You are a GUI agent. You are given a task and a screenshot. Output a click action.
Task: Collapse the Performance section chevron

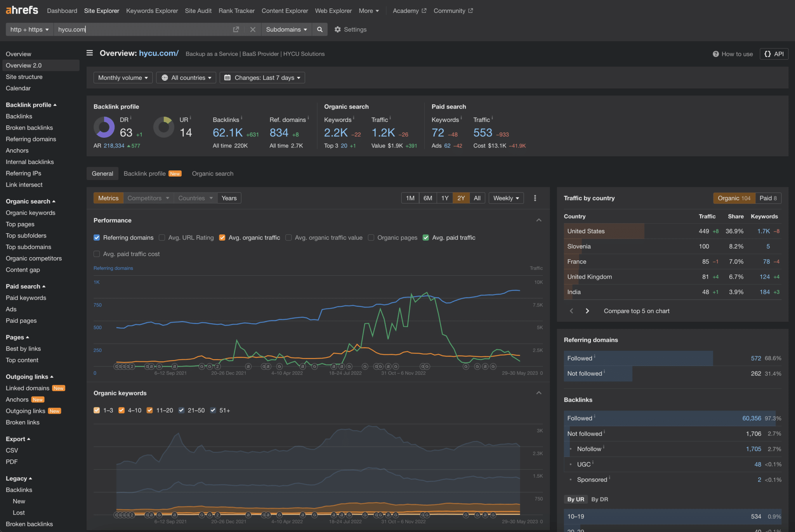pos(539,220)
